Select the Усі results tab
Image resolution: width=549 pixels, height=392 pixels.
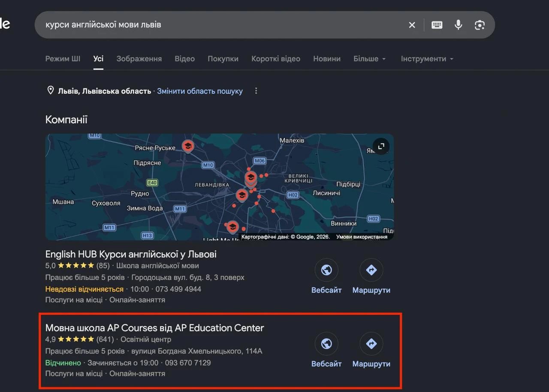pyautogui.click(x=99, y=59)
